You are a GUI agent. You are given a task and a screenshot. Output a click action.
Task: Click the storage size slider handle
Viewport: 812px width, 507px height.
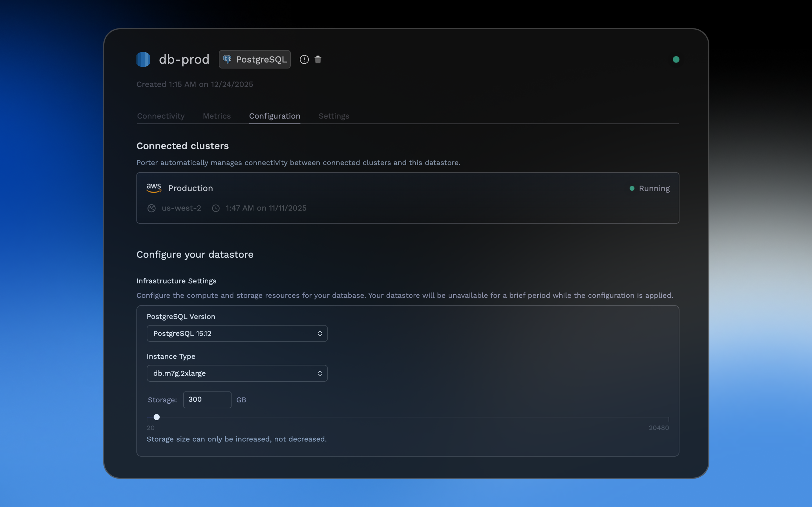157,417
